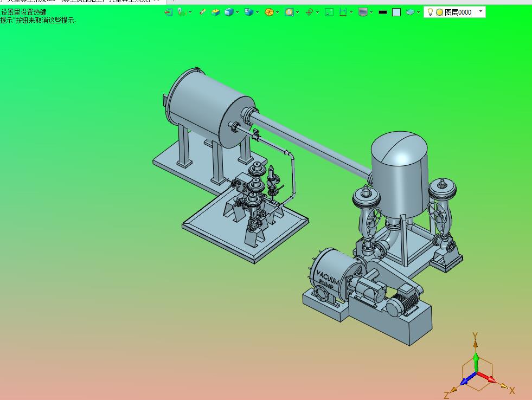Image resolution: width=532 pixels, height=400 pixels.
Task: Click the X axis of the triad
Action: tap(511, 390)
